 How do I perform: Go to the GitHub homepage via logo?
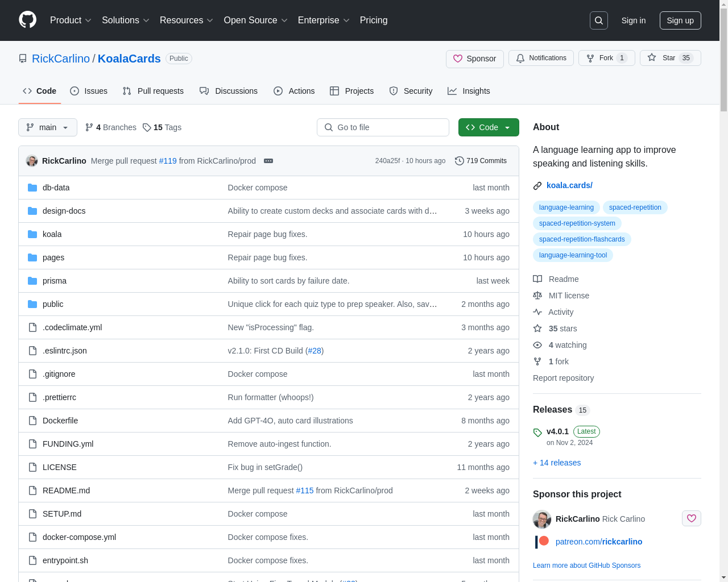point(27,20)
